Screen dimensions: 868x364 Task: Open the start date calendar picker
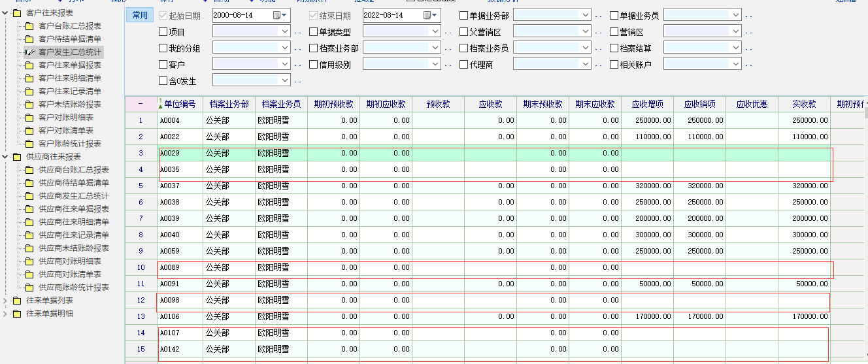click(279, 15)
